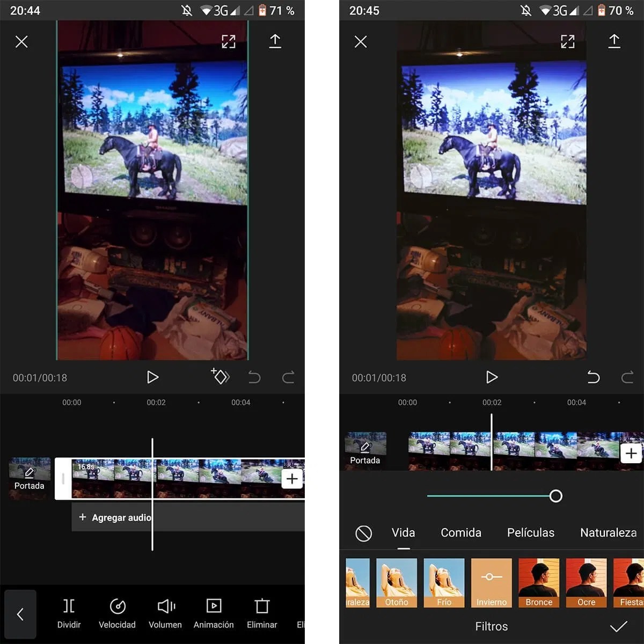Click the filter intensity slider handle
This screenshot has width=644, height=644.
point(556,496)
